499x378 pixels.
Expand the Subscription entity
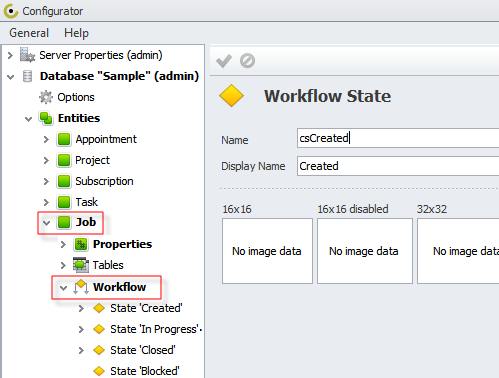(46, 181)
